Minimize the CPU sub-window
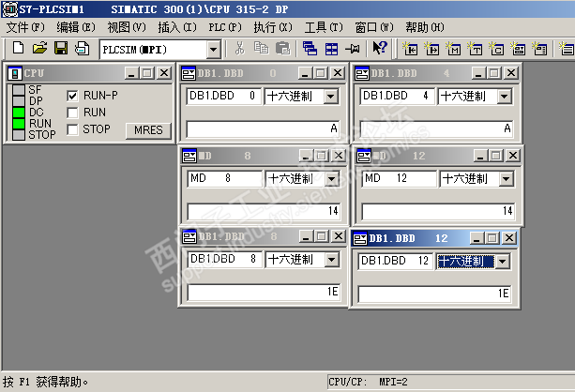The image size is (575, 392). pos(131,73)
